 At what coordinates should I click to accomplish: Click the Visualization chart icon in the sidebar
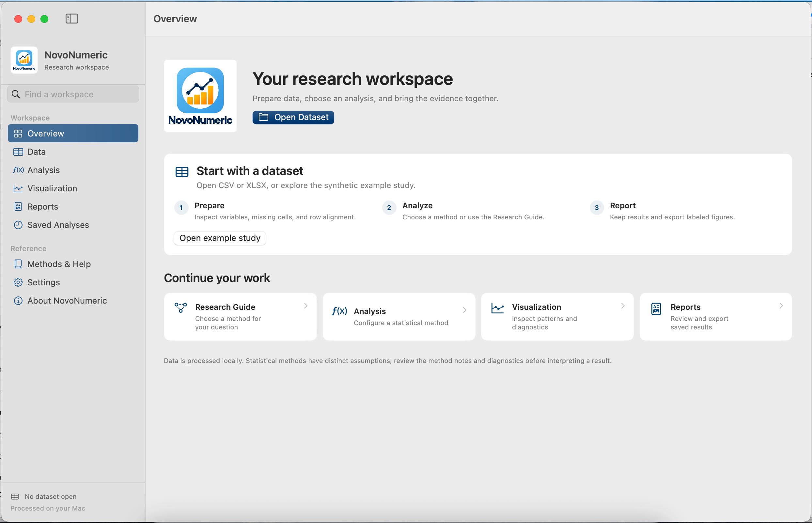(x=18, y=188)
